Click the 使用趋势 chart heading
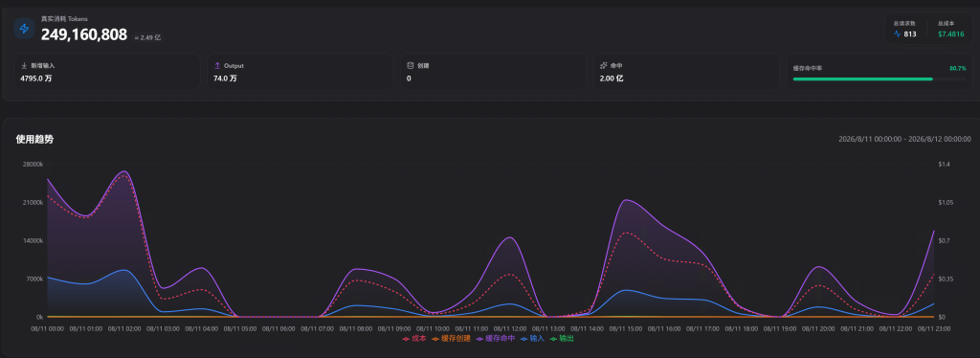This screenshot has width=980, height=358. point(34,140)
